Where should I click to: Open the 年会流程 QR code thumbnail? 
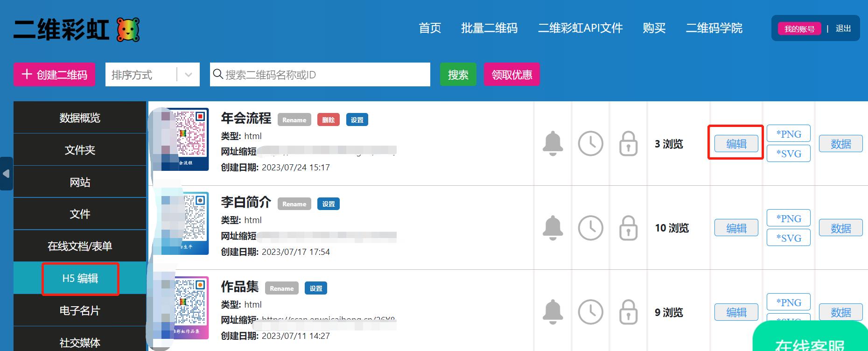[191, 139]
